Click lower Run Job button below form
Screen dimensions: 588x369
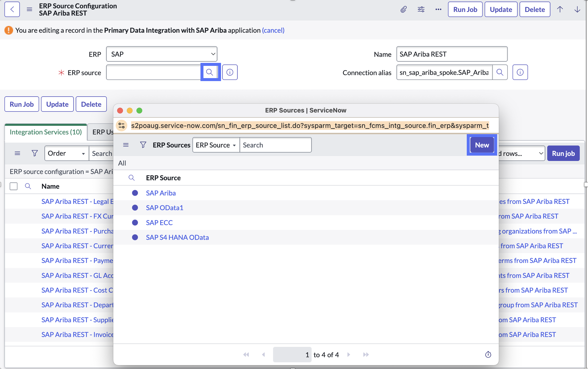pos(22,104)
